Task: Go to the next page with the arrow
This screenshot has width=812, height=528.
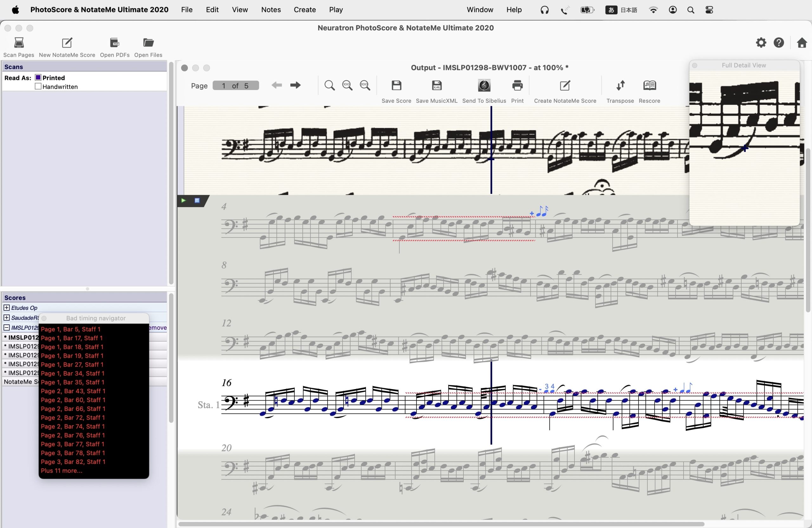Action: (295, 85)
